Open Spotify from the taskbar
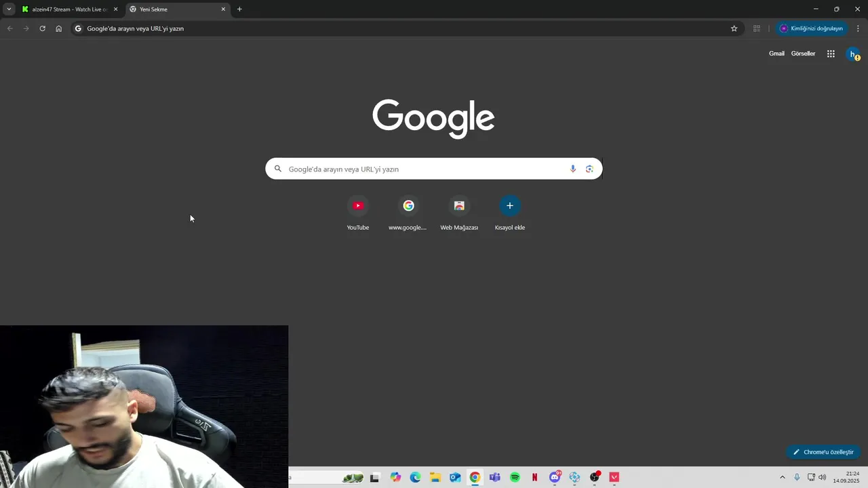Screen dimensions: 868x488 click(515, 477)
